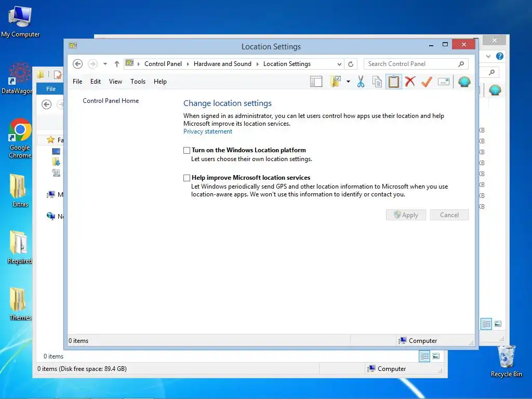This screenshot has height=399, width=532.
Task: Select details view in lower explorer window
Action: (425, 356)
